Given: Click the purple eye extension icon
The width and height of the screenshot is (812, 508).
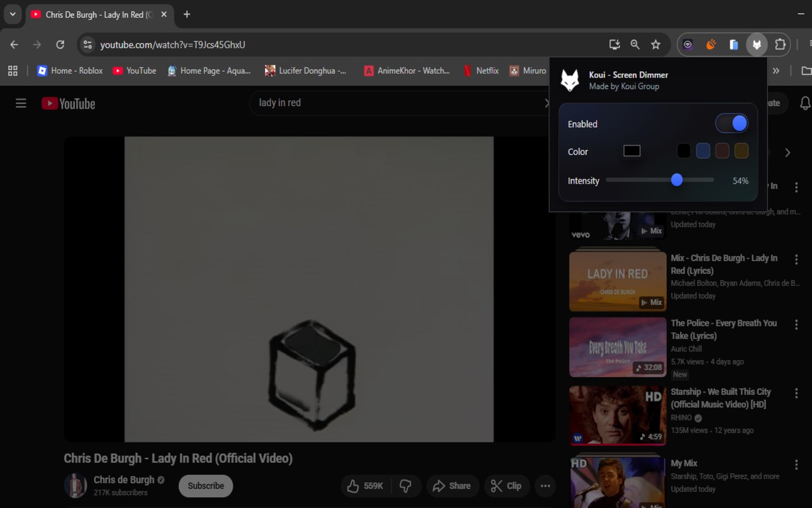Looking at the screenshot, I should [x=688, y=44].
